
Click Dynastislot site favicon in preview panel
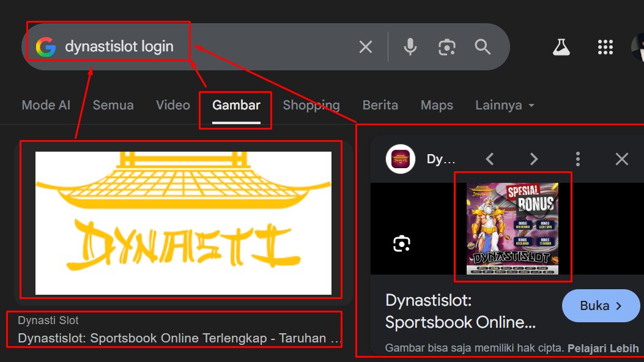click(x=401, y=159)
